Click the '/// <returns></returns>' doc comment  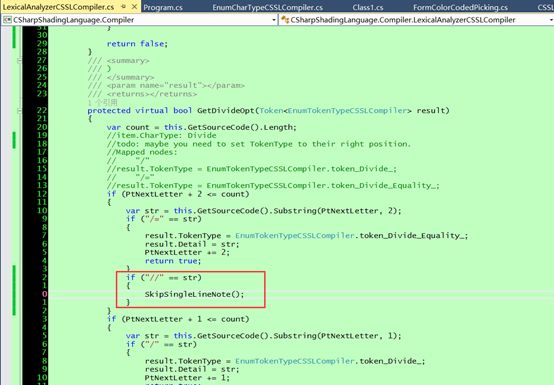(142, 94)
